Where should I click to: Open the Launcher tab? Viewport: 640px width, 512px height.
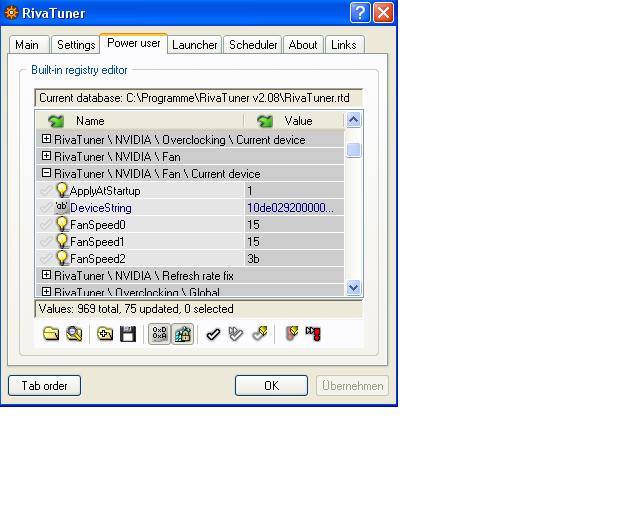click(x=195, y=45)
